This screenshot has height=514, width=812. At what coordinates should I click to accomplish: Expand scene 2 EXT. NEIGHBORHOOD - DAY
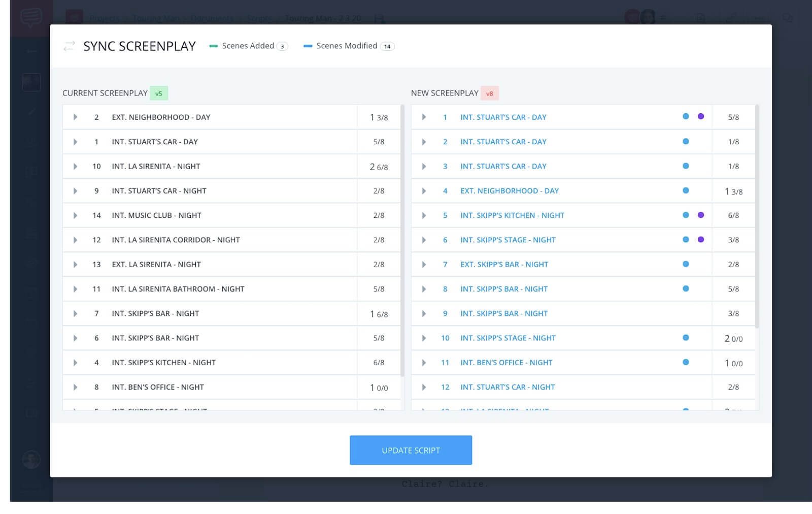click(x=75, y=117)
